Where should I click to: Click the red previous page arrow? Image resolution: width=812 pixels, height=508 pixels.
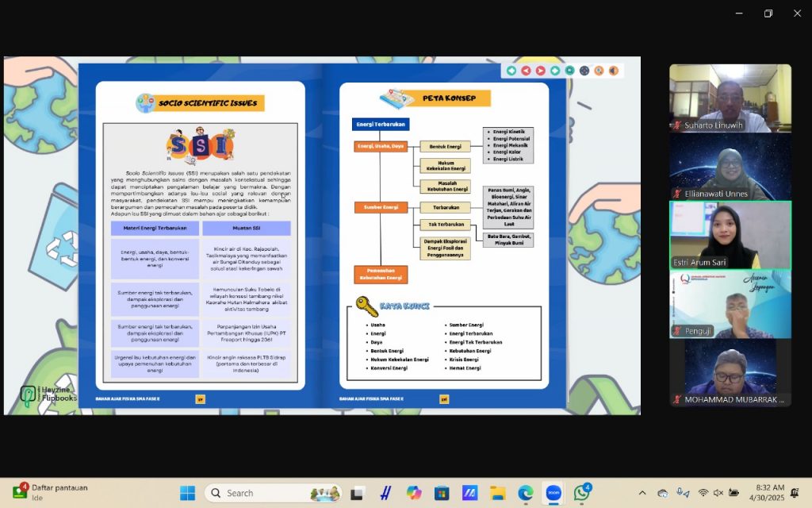[526, 71]
